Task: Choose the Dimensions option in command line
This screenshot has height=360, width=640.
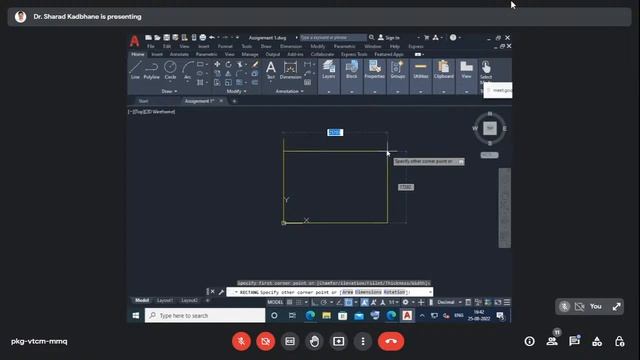Action: pyautogui.click(x=368, y=292)
